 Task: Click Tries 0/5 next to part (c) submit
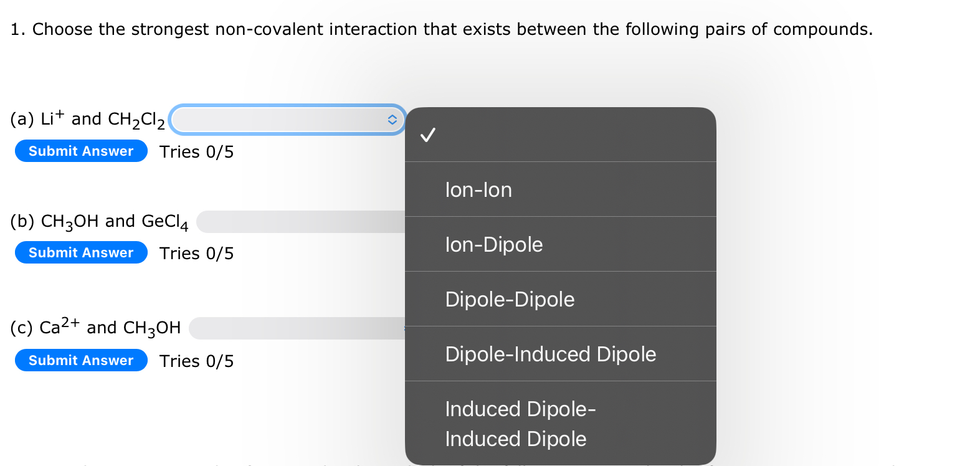click(196, 361)
